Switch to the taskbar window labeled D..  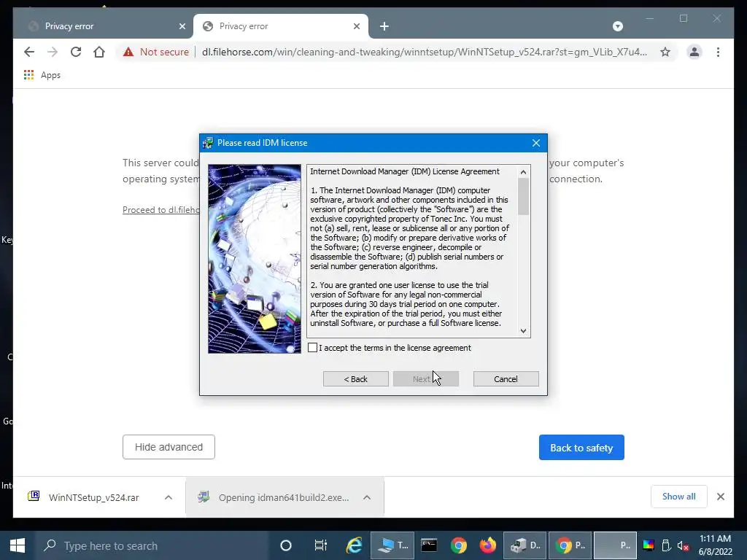click(525, 545)
